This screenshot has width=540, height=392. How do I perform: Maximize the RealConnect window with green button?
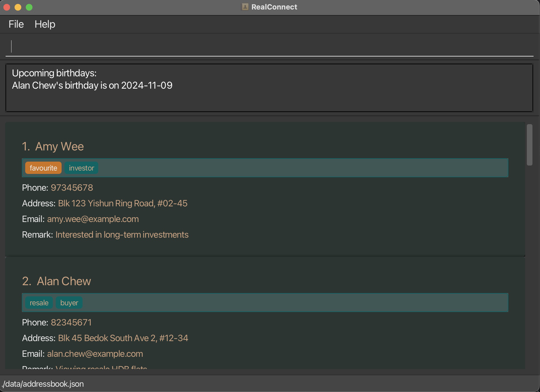pyautogui.click(x=29, y=7)
